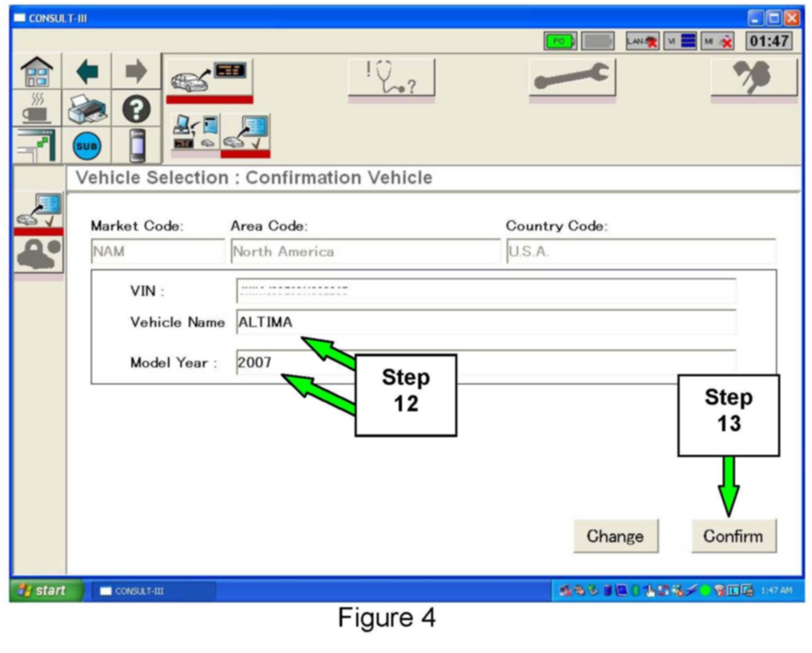Open help with the question mark icon
Screen dimensions: 812x653
point(136,109)
